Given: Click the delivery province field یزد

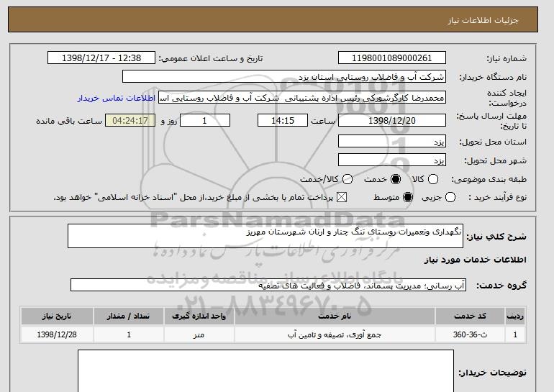Looking at the screenshot, I should click(392, 141).
